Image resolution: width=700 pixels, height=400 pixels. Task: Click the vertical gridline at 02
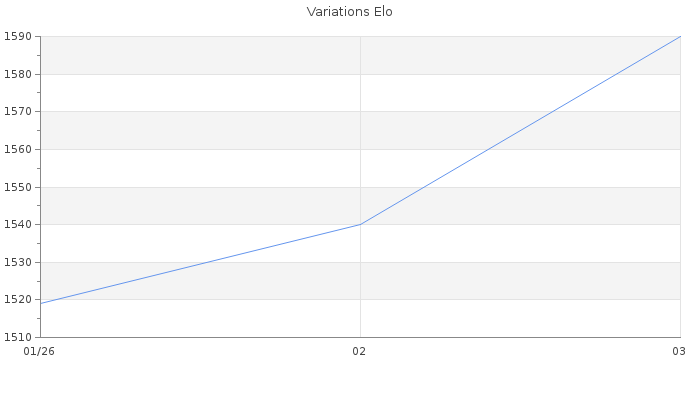(x=360, y=120)
